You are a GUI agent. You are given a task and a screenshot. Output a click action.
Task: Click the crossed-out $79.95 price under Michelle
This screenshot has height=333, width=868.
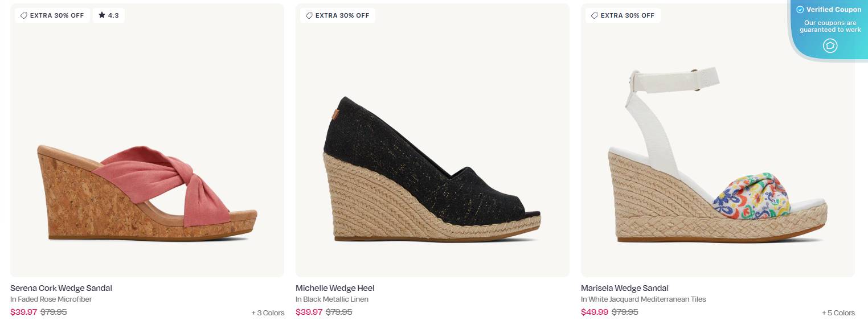point(340,312)
